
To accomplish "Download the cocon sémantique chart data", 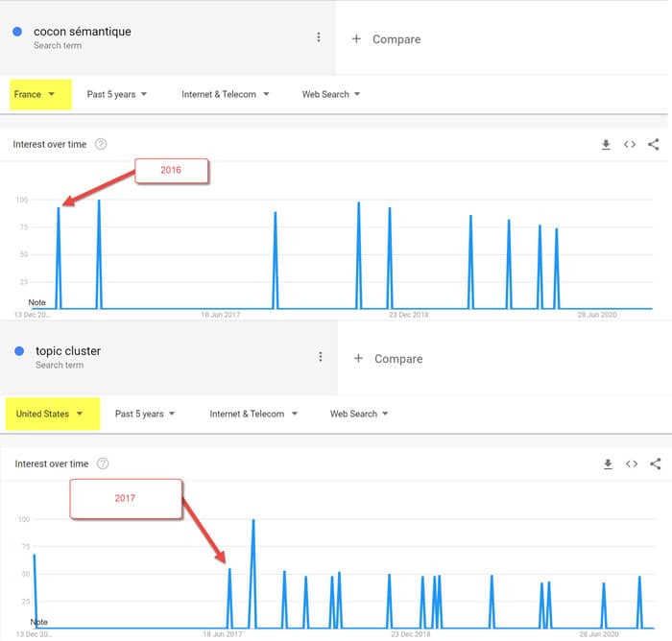I will pos(606,145).
